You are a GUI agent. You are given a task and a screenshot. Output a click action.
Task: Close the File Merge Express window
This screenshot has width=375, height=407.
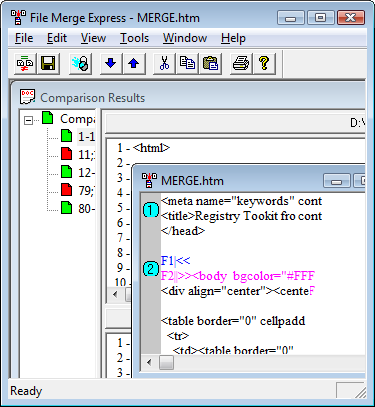tap(351, 18)
